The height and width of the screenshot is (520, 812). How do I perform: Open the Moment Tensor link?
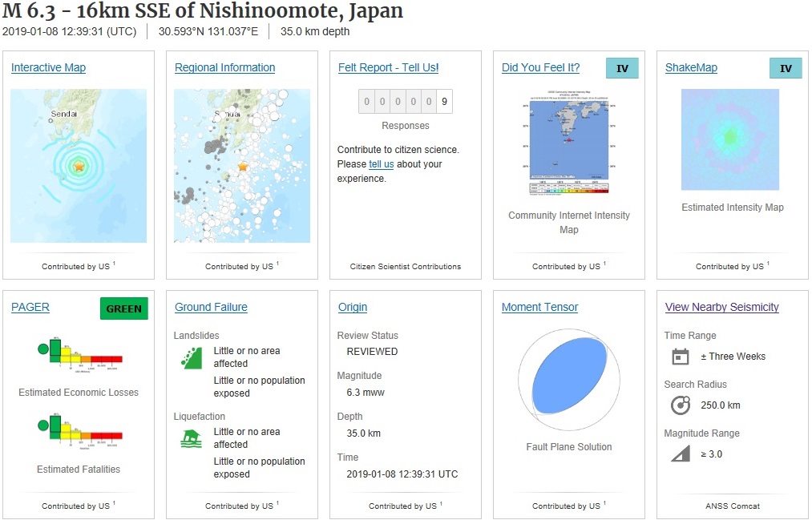click(539, 308)
